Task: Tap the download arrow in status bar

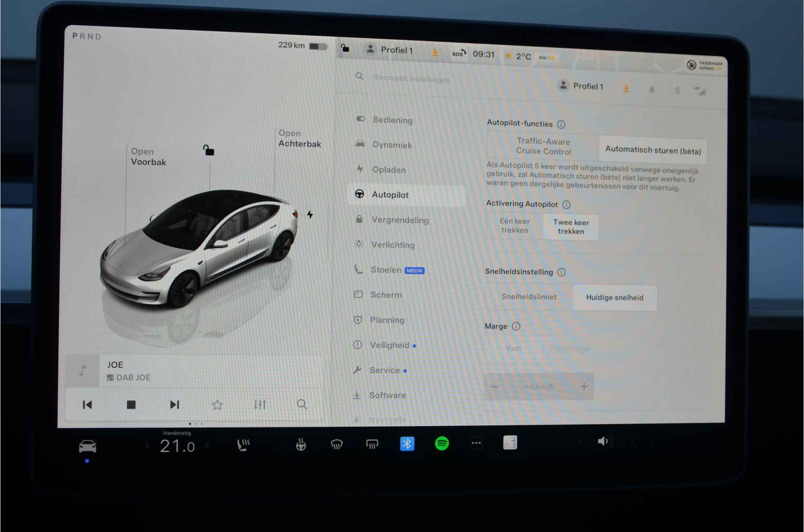Action: coord(435,52)
